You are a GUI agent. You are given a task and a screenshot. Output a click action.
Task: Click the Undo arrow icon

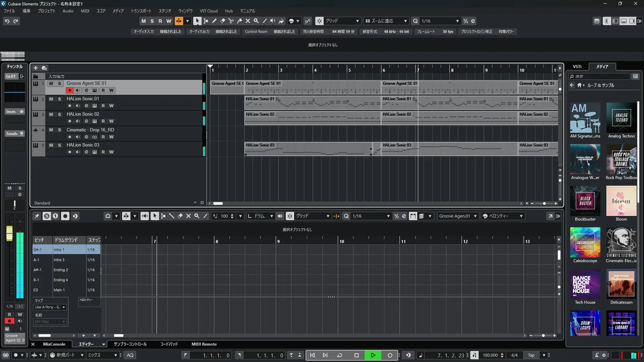[x=7, y=21]
